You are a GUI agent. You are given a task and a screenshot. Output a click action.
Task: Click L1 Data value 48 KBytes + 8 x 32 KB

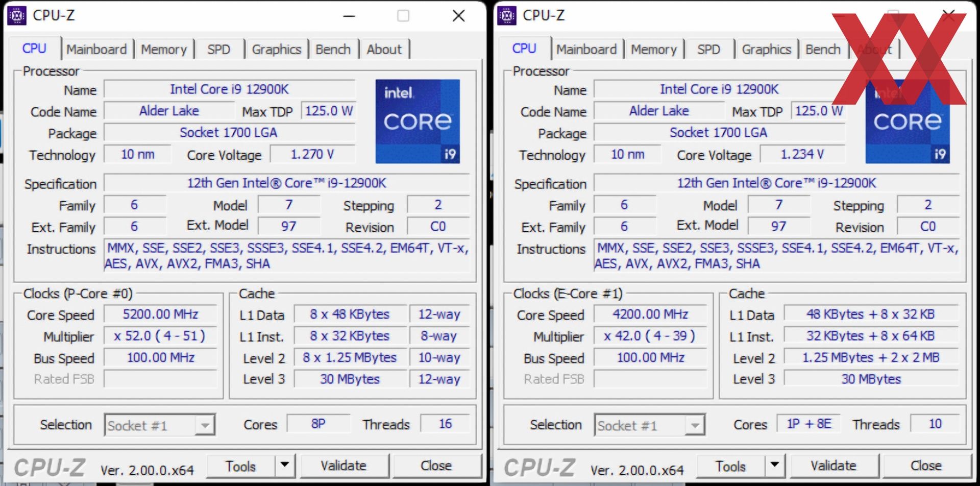pyautogui.click(x=871, y=314)
